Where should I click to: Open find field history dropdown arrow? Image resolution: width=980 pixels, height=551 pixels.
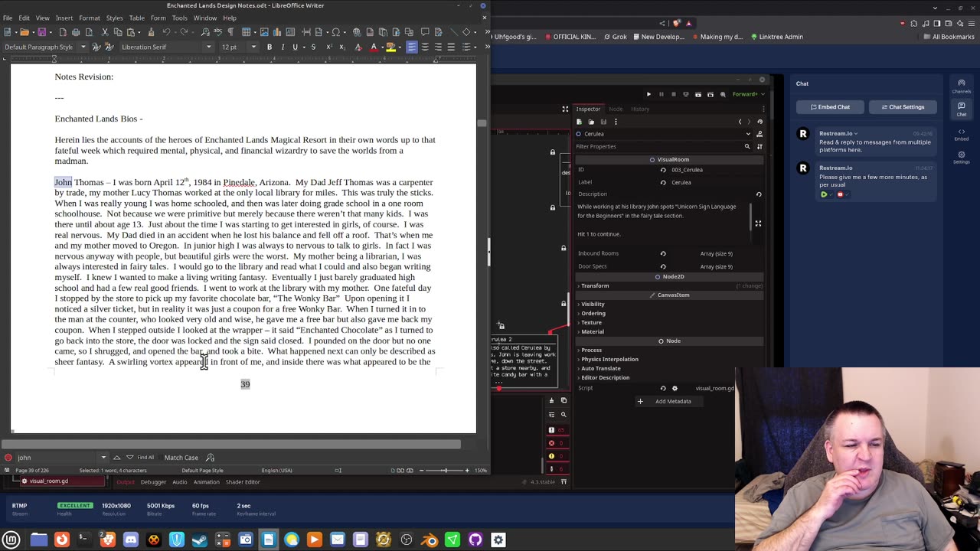pos(104,457)
